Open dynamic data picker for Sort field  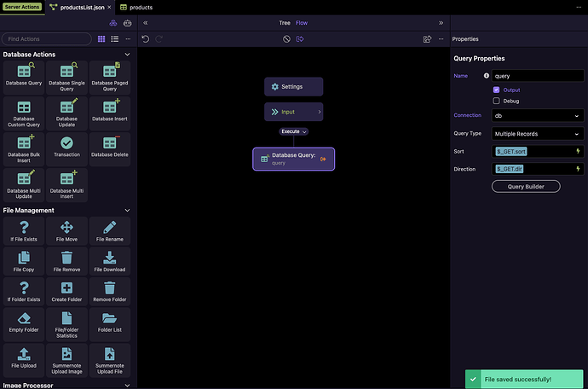click(x=579, y=151)
